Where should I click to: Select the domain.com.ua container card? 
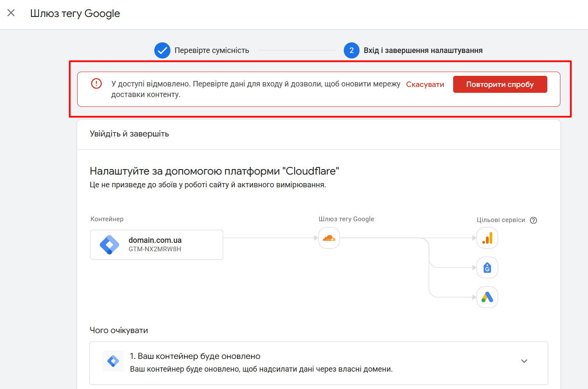click(156, 245)
